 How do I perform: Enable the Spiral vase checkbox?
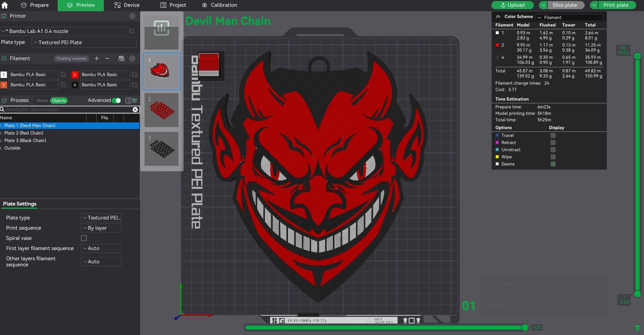tap(84, 238)
